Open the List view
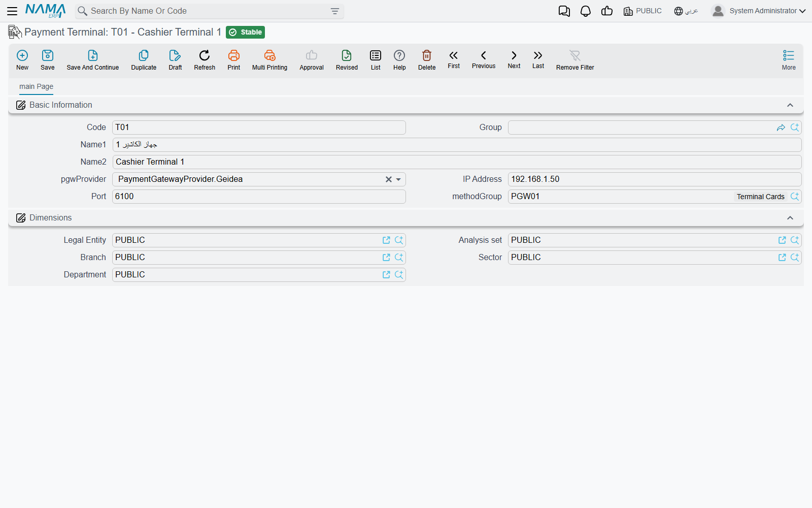Viewport: 812px width, 508px height. 376,60
